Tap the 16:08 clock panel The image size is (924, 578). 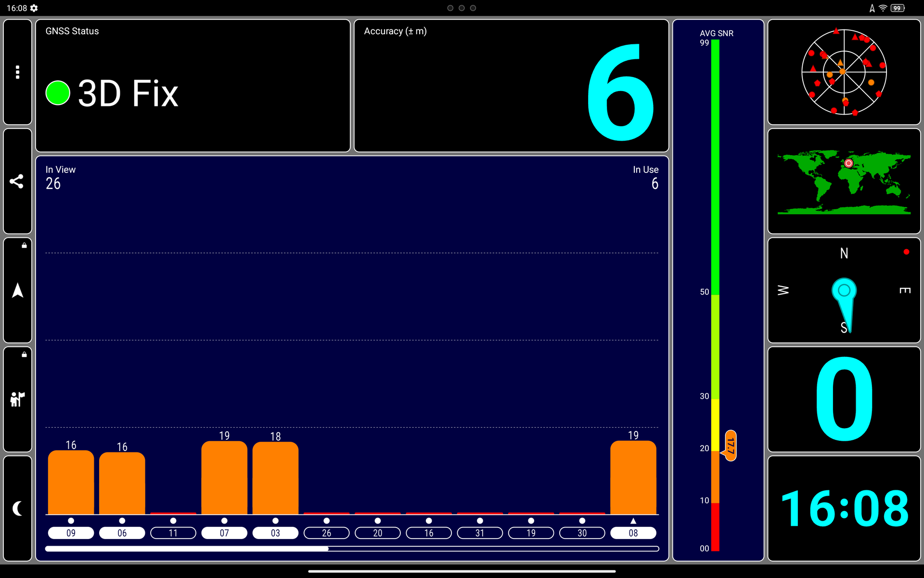[844, 508]
